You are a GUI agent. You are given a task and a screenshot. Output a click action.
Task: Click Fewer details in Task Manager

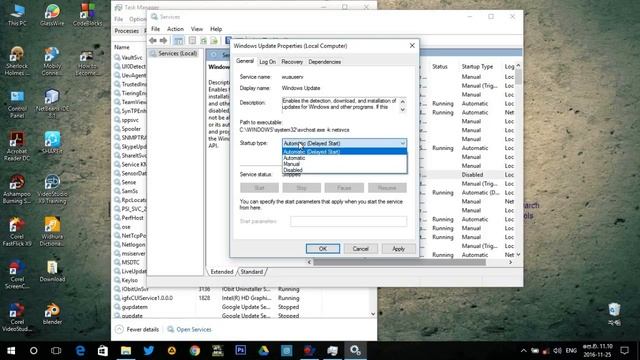pos(138,329)
